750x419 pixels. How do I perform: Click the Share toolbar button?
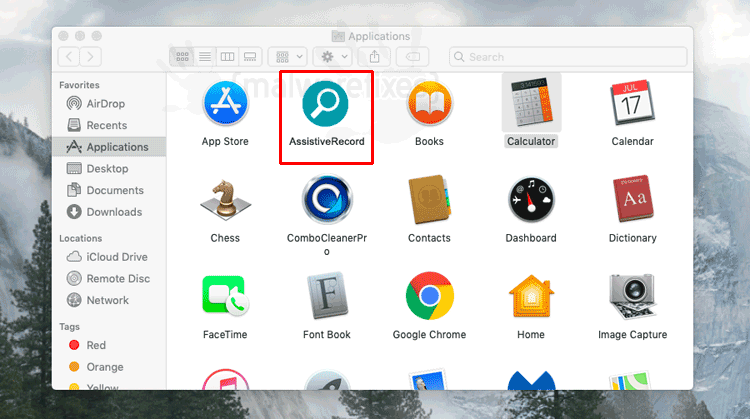tap(375, 57)
